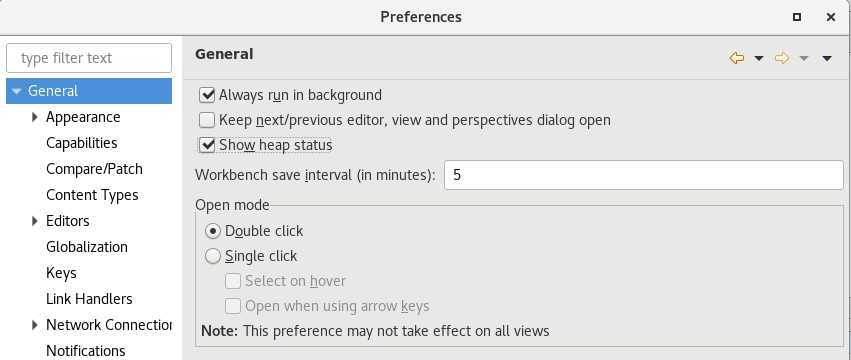Open the forward history dropdown arrow
The image size is (851, 360).
[x=804, y=58]
